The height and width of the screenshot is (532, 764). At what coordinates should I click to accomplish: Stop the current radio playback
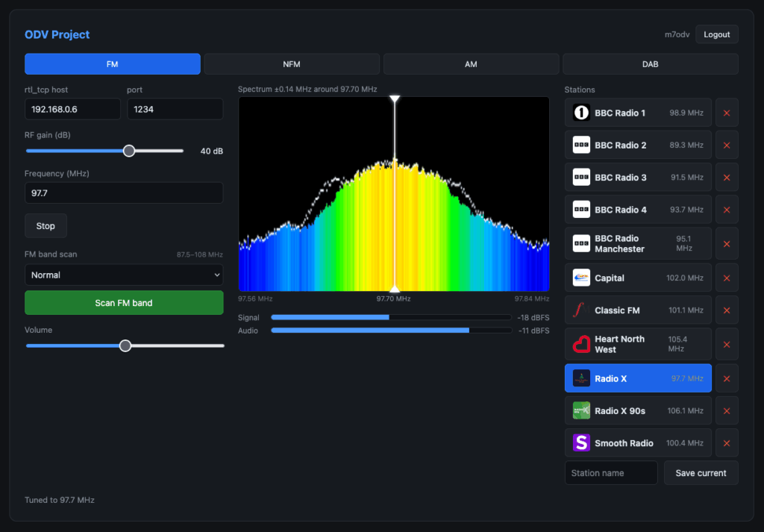pyautogui.click(x=46, y=225)
